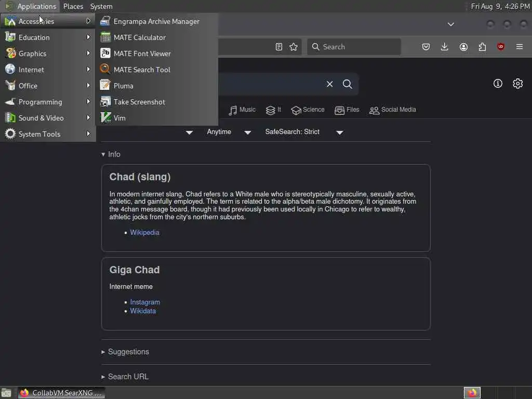Open SearXNG about info icon
Image resolution: width=532 pixels, height=399 pixels.
coord(498,84)
